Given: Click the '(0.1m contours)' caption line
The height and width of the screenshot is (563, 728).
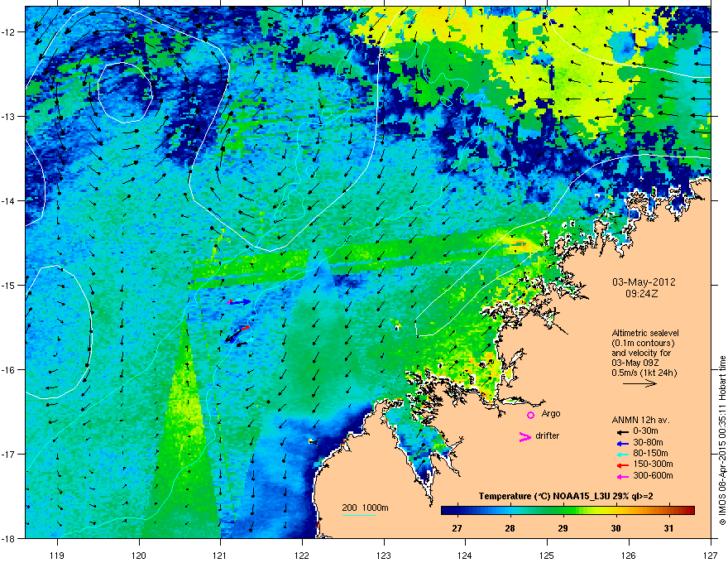Looking at the screenshot, I should (643, 344).
